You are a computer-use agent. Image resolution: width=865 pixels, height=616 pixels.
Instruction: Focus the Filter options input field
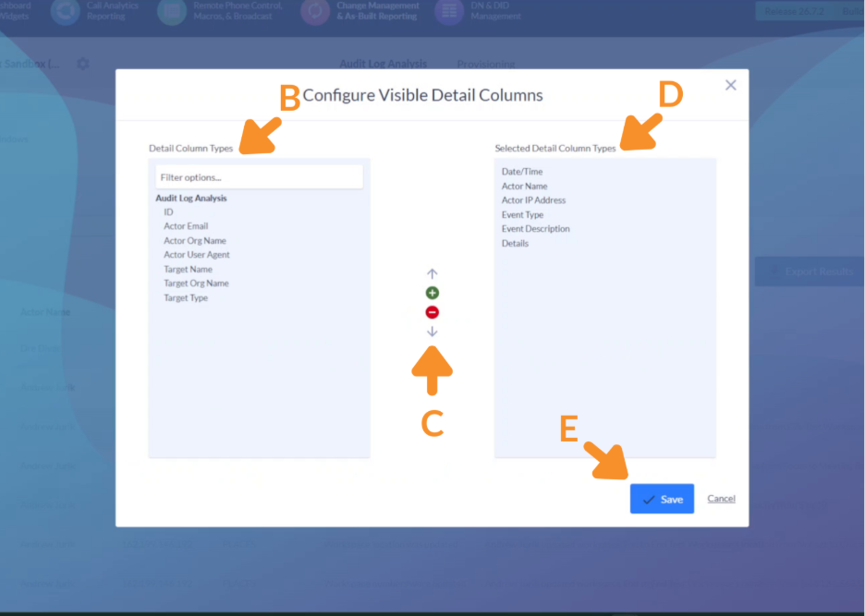tap(260, 177)
